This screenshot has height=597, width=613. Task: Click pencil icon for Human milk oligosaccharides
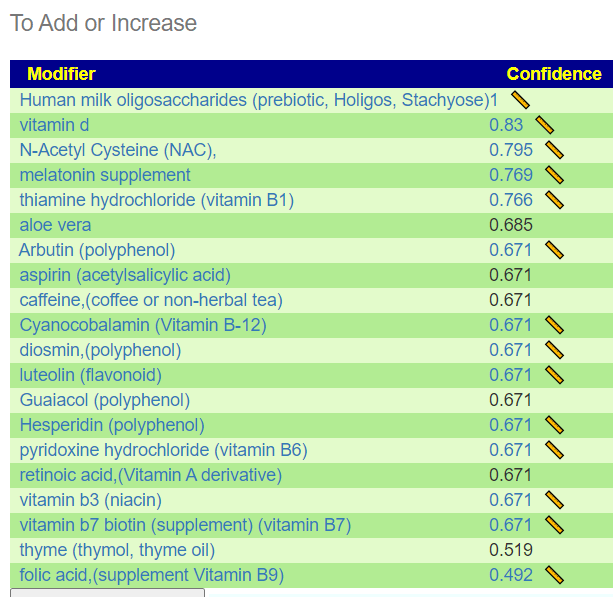[520, 100]
